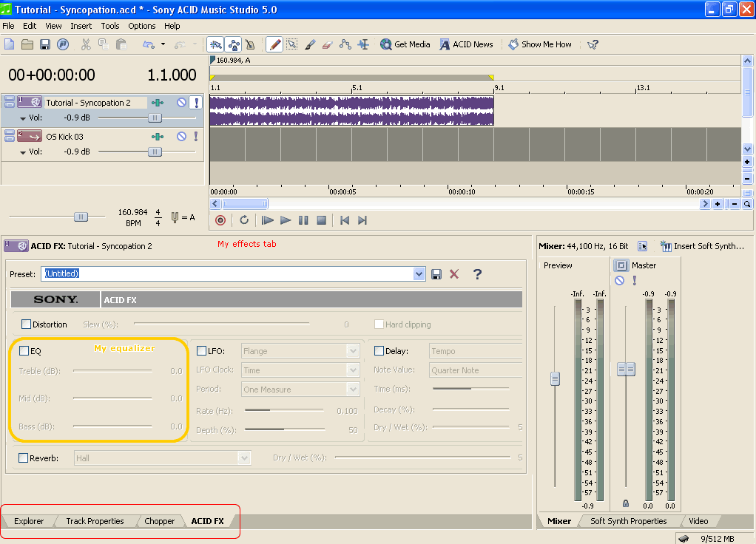This screenshot has width=756, height=544.
Task: Go to start of project
Action: (345, 220)
